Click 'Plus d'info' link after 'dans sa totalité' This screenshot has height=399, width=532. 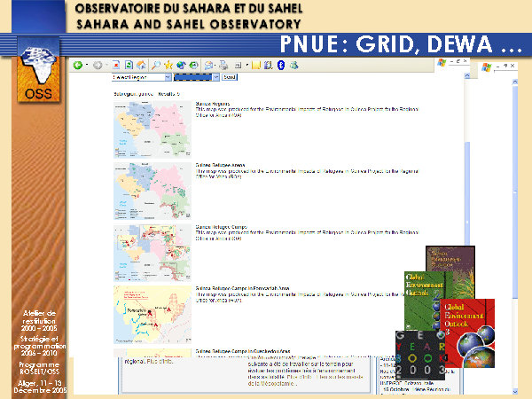(x=300, y=377)
